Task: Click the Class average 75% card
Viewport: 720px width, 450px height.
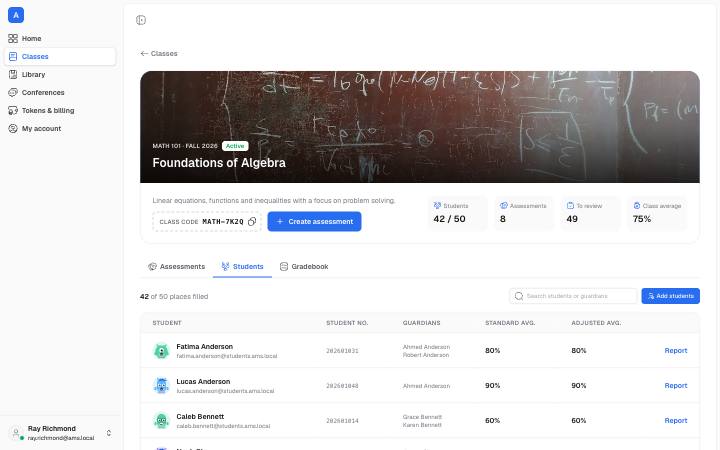Action: point(657,213)
